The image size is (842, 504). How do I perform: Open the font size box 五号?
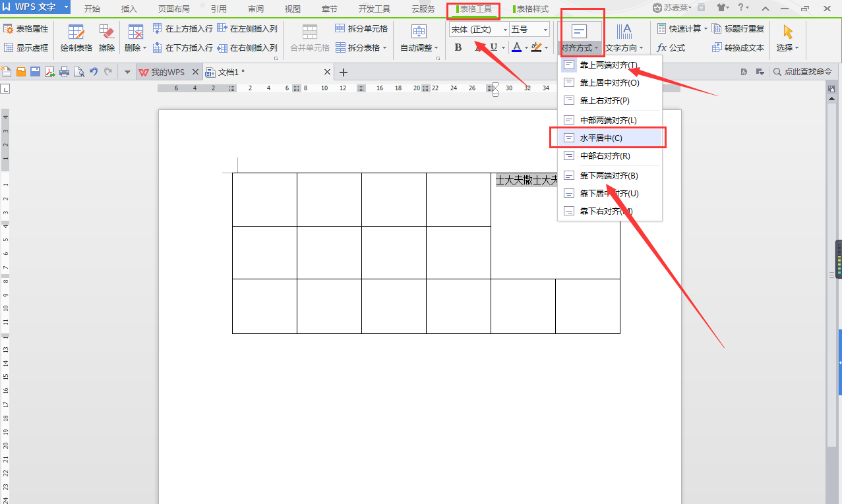point(529,30)
